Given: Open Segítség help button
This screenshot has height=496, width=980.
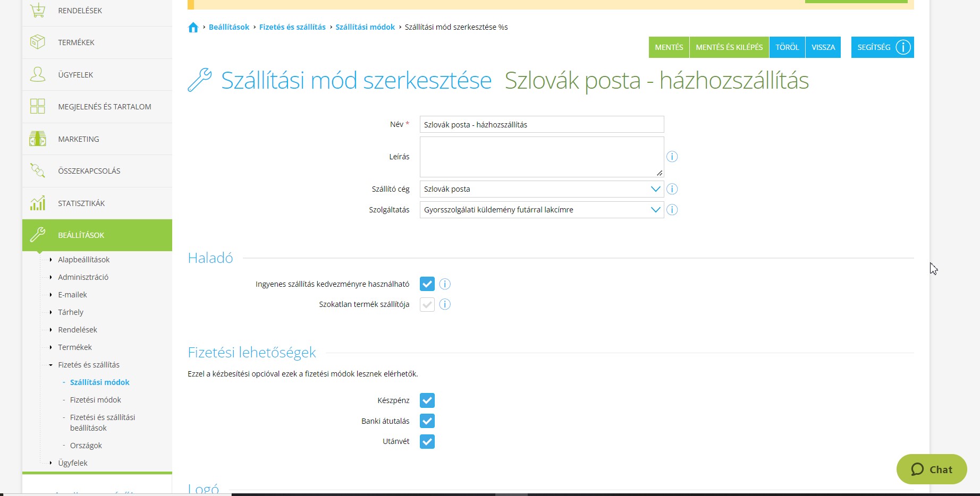Looking at the screenshot, I should tap(882, 47).
